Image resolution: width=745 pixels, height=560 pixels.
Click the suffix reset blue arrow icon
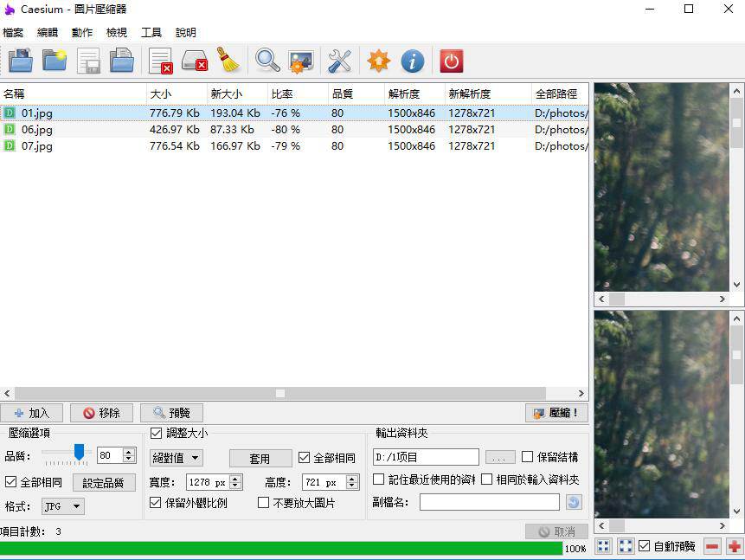(574, 503)
